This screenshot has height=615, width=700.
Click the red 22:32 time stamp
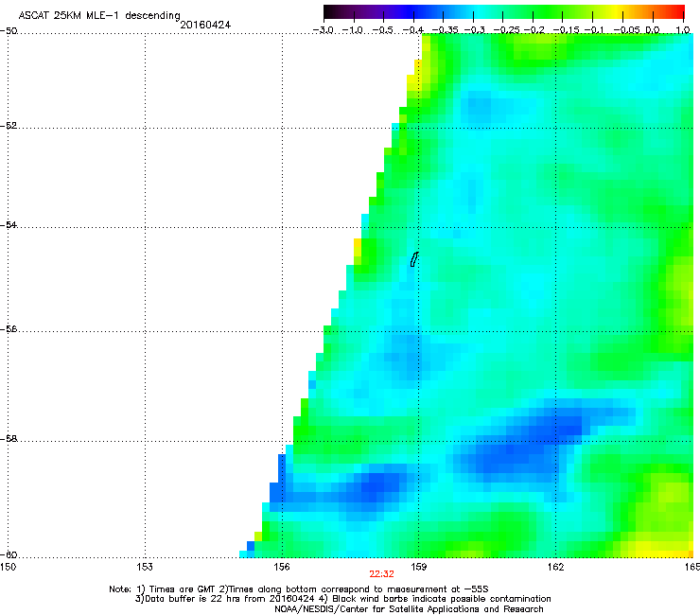coord(381,574)
